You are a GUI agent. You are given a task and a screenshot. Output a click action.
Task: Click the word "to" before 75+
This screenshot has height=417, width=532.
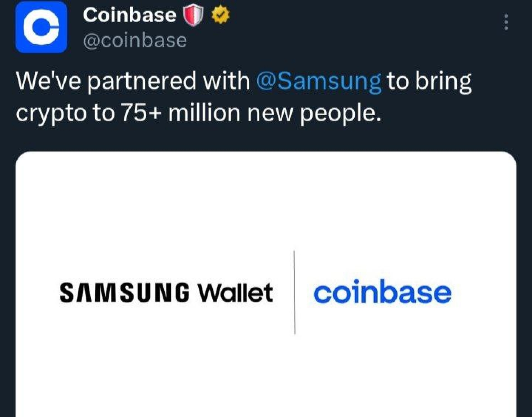[104, 113]
